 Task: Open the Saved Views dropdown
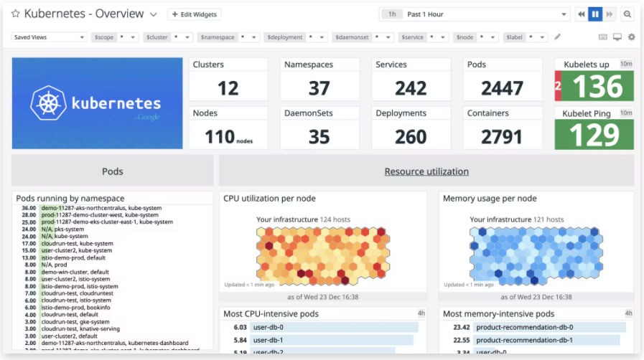coord(50,37)
